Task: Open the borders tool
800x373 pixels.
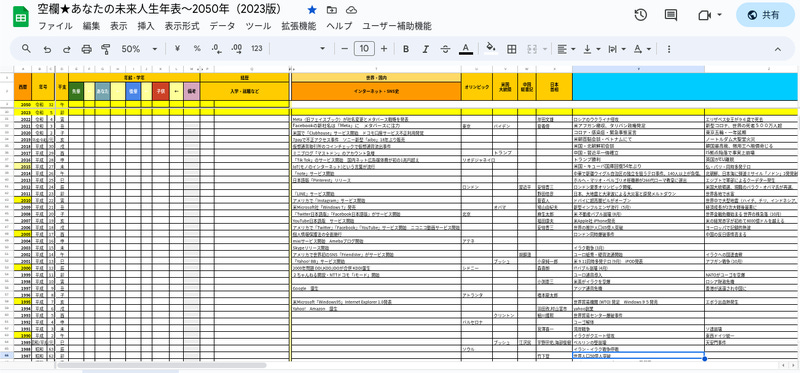Action: [511, 49]
